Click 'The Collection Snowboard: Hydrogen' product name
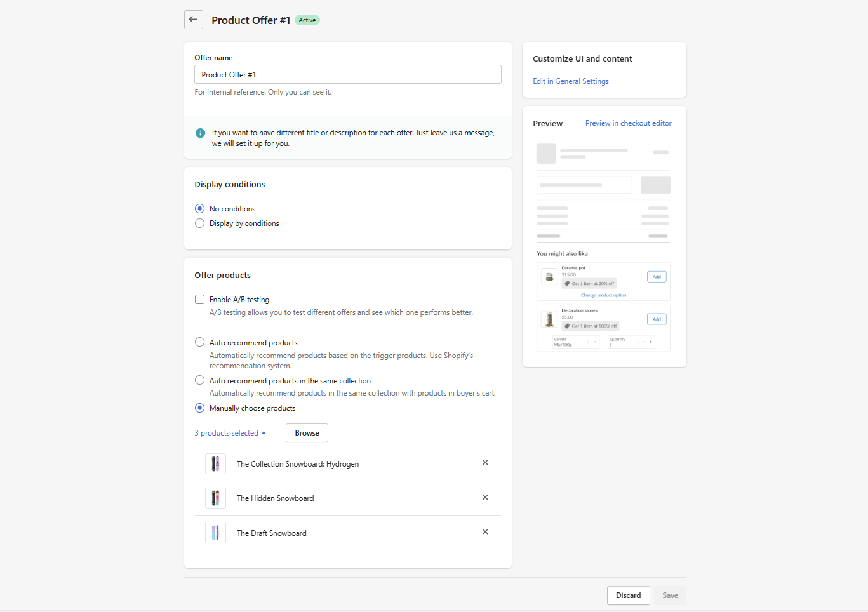This screenshot has width=868, height=612. (298, 464)
